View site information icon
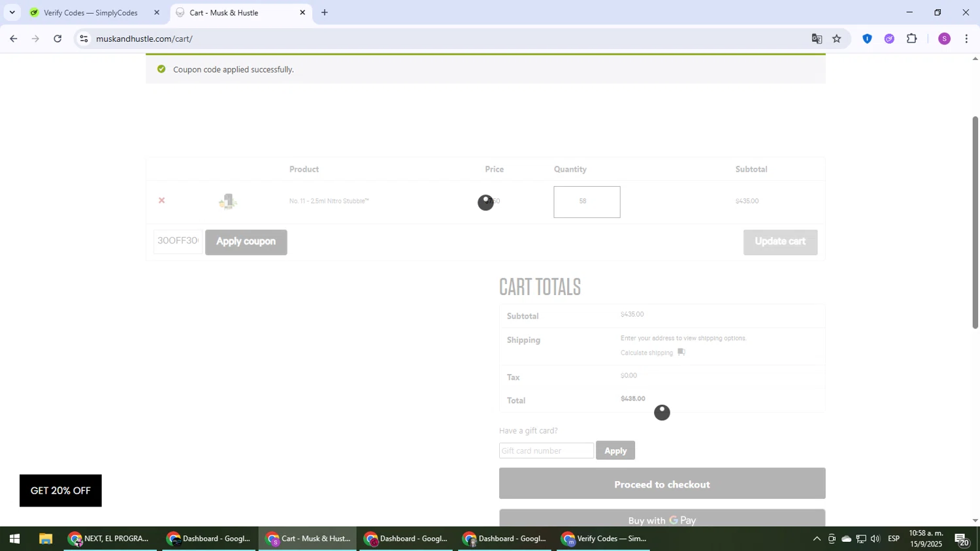 coord(84,39)
